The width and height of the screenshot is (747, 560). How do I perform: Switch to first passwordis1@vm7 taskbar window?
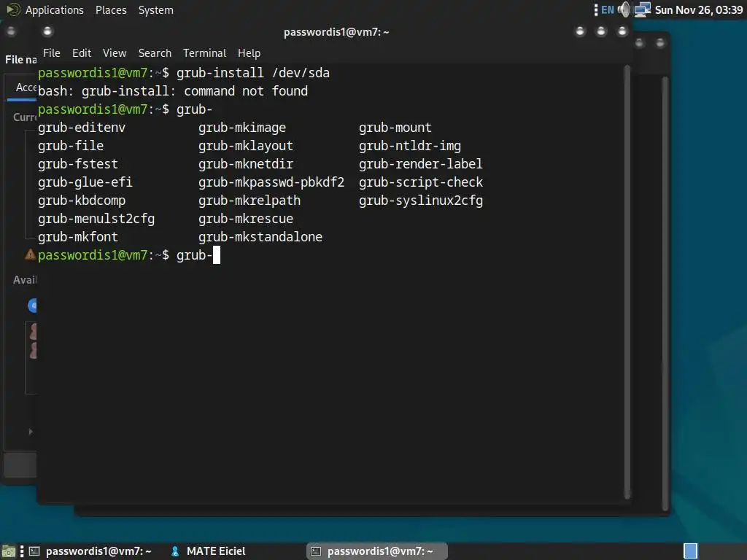point(90,551)
